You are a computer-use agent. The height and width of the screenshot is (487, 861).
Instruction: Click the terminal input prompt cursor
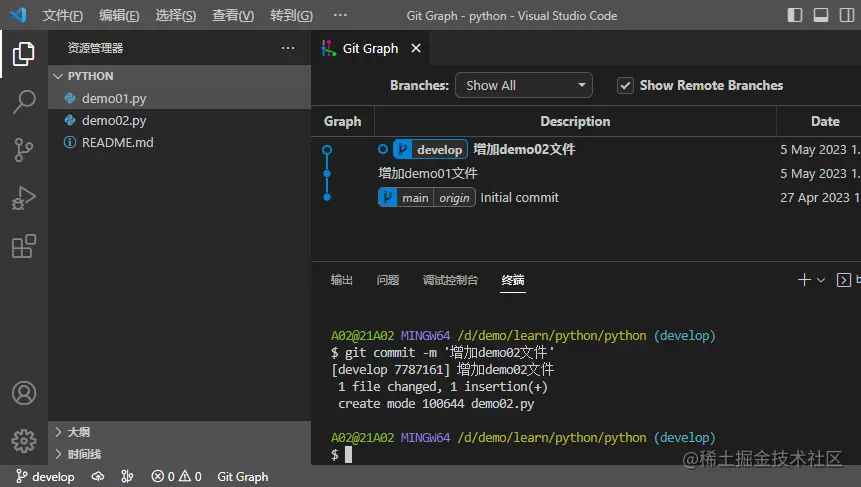(348, 455)
